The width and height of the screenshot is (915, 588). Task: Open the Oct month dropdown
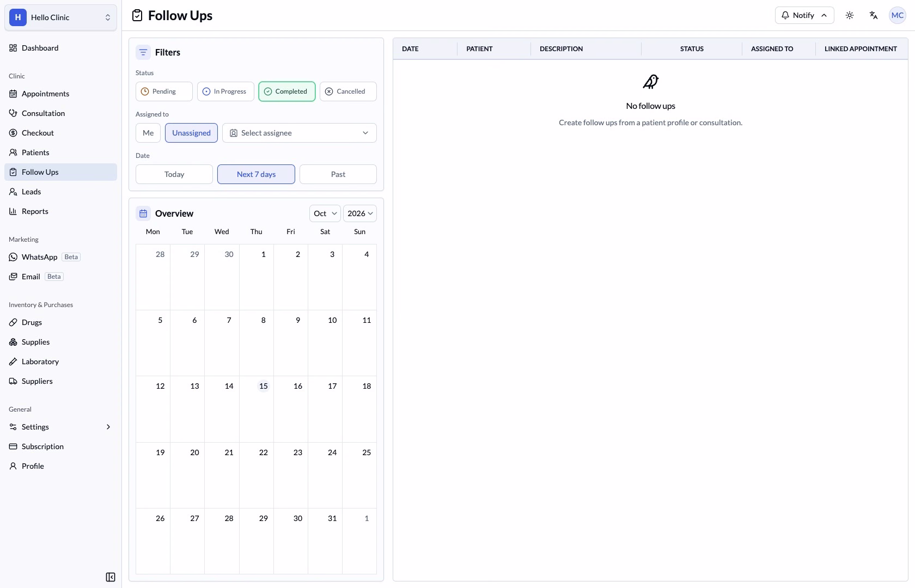click(325, 213)
